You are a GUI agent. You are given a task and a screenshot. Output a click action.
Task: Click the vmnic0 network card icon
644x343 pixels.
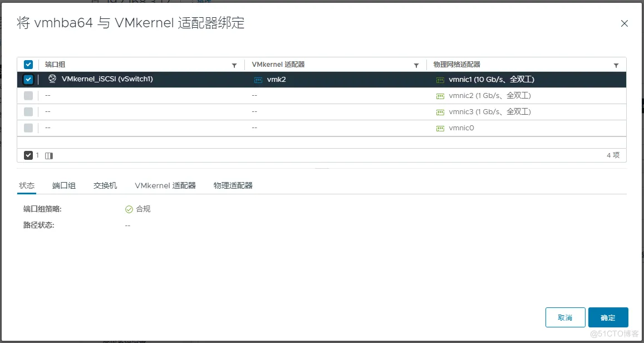[x=440, y=128]
